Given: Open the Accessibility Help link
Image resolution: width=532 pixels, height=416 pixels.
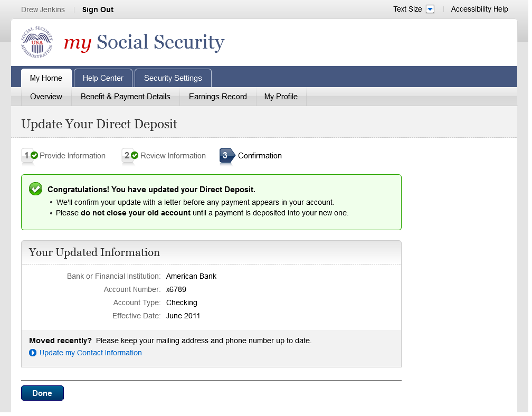Looking at the screenshot, I should 479,9.
